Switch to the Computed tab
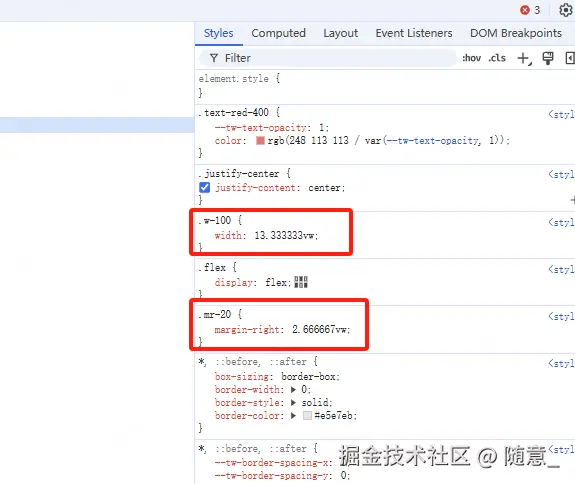The height and width of the screenshot is (484, 575). coord(278,33)
